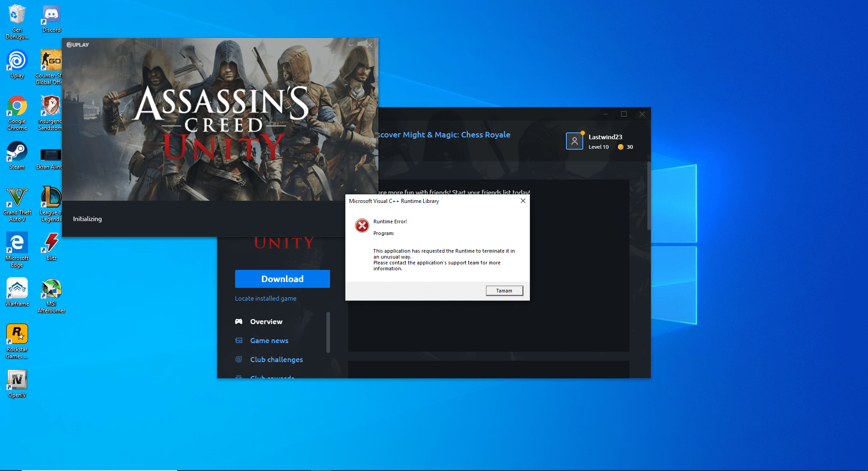Click the red error icon in the dialog
This screenshot has width=868, height=471.
coord(362,225)
